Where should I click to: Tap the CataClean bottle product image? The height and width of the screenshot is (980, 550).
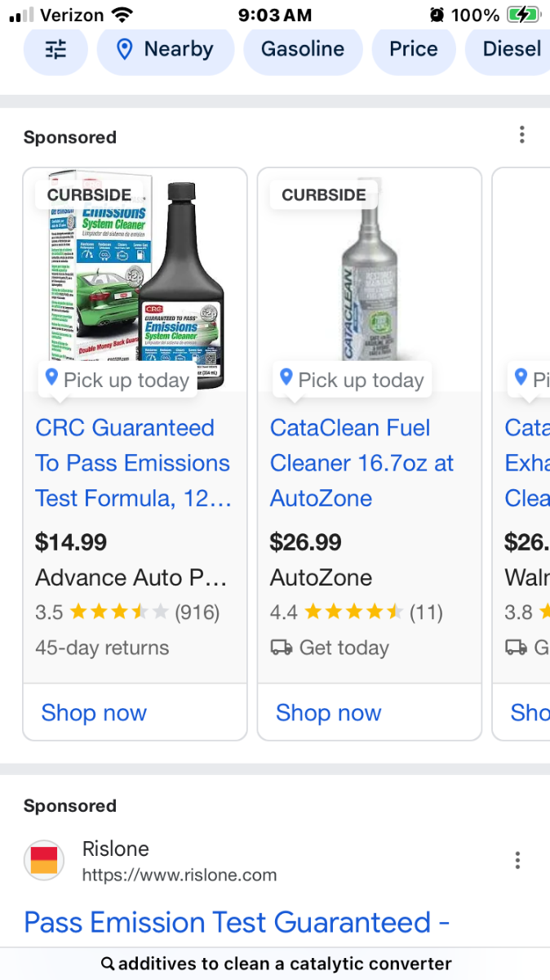[x=370, y=278]
